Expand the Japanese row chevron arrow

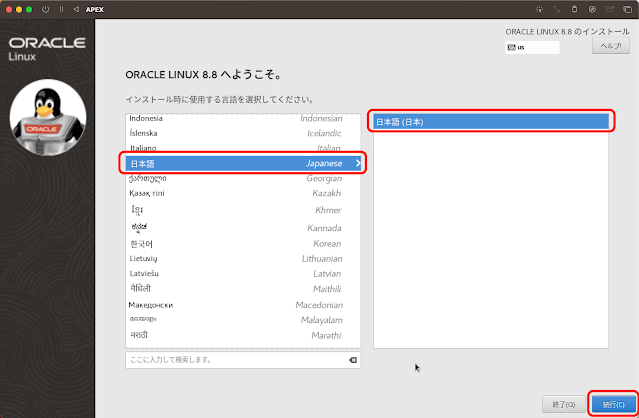(358, 163)
